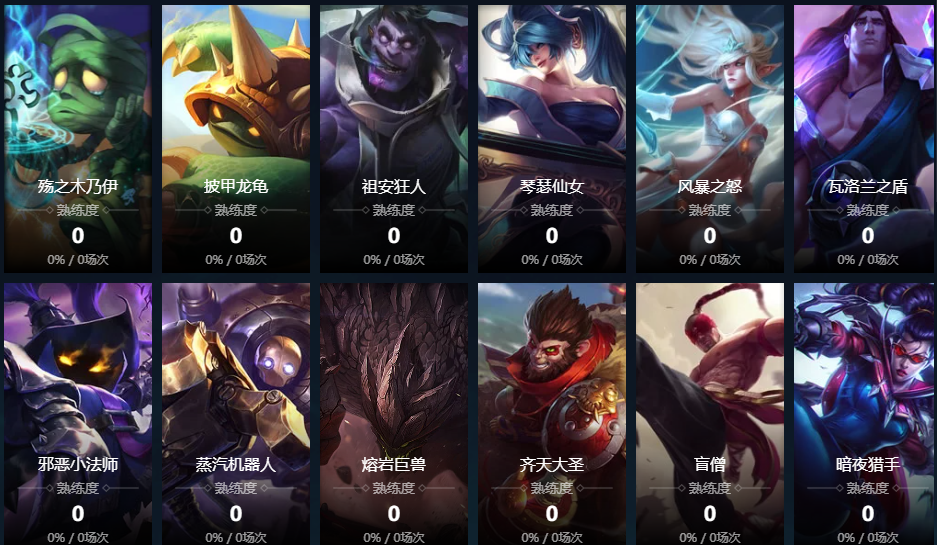
Task: Select the 殇之木乃伊 champion card
Action: pyautogui.click(x=78, y=139)
